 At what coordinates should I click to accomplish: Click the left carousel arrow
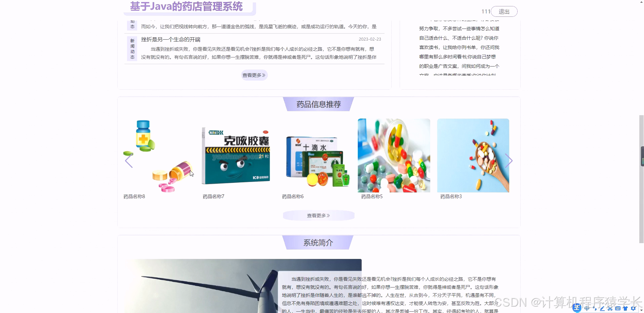coord(129,161)
